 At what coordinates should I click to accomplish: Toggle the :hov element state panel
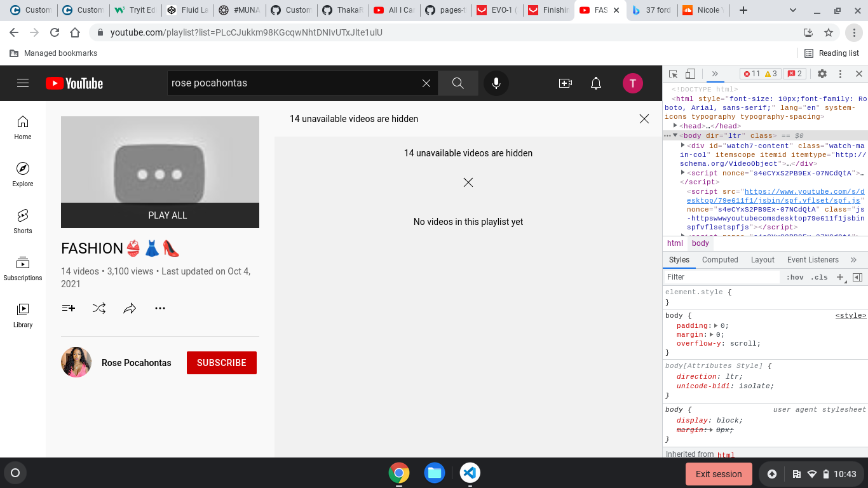(795, 277)
